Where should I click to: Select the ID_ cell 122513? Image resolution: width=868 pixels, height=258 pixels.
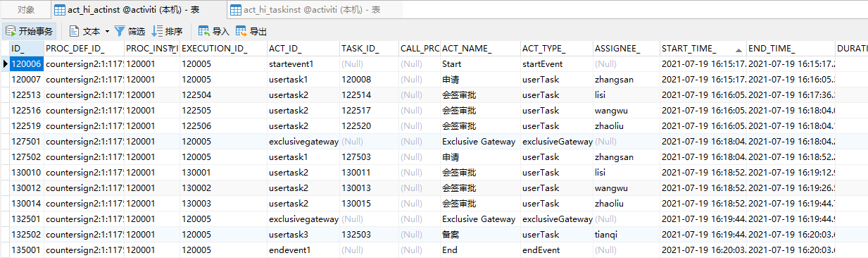pos(26,94)
